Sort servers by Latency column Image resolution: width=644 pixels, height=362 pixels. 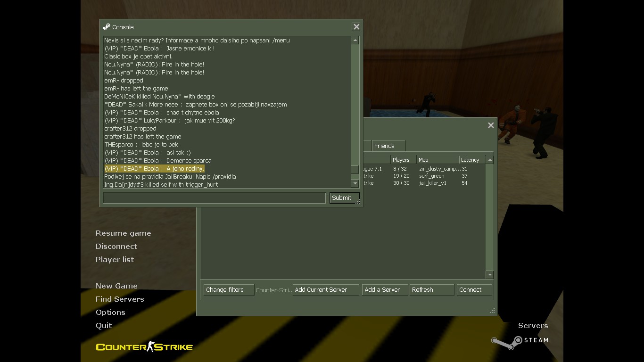[472, 160]
